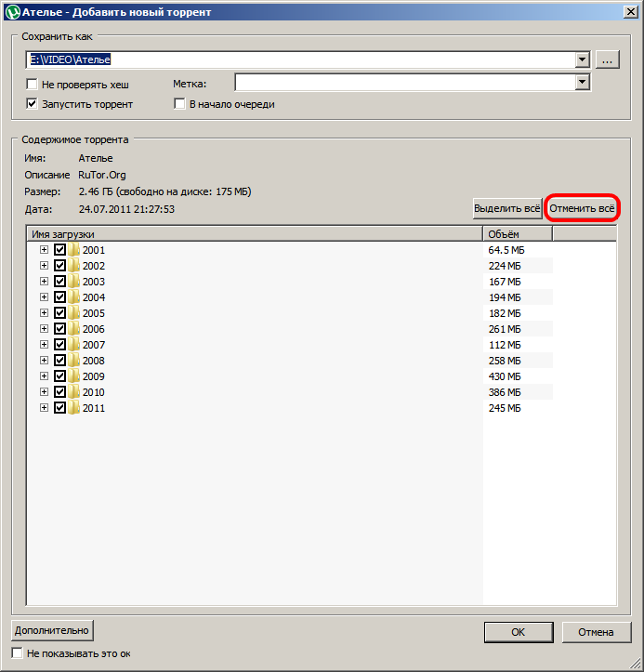Screen dimensions: 644x672
Task: Tick 'Не показывать это ок' checkbox
Action: click(x=18, y=653)
